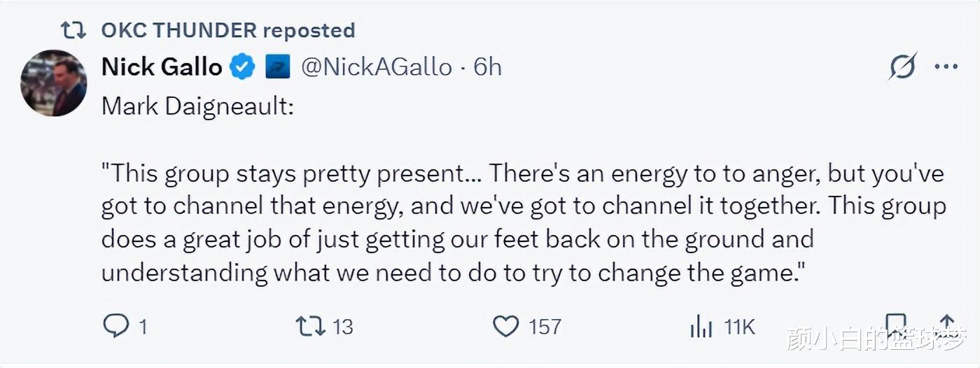The height and width of the screenshot is (368, 980).
Task: Repost the tweet using the arrows icon beside 13
Action: click(310, 326)
